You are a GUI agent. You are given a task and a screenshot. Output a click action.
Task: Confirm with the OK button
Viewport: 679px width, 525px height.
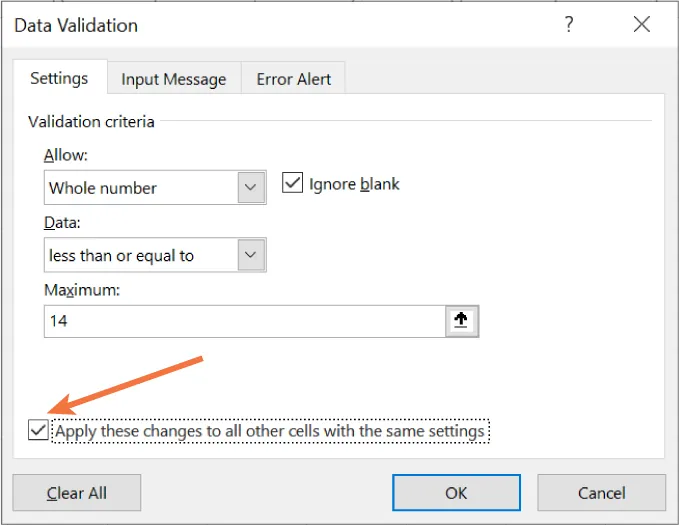pyautogui.click(x=456, y=492)
